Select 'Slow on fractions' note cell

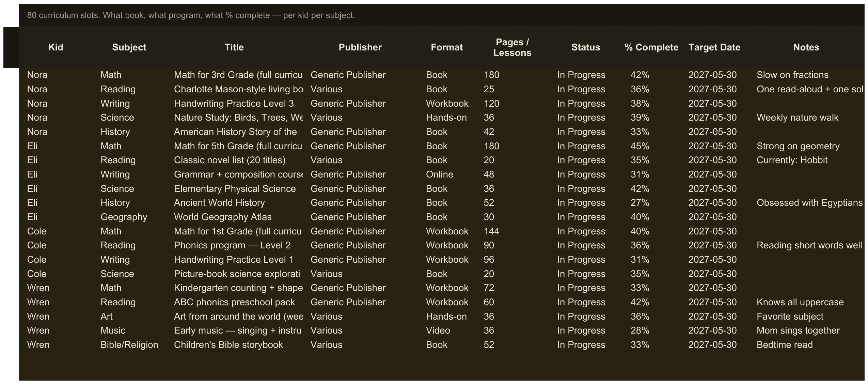(x=806, y=75)
